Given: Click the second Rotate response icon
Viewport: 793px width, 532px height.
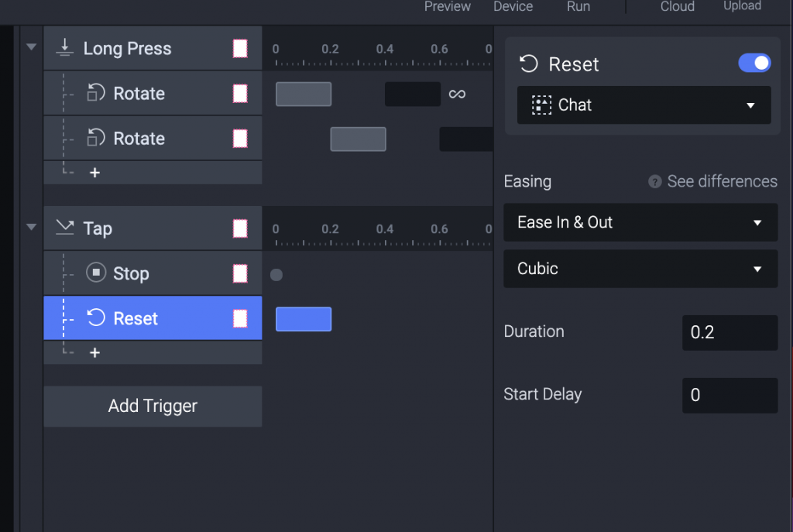Looking at the screenshot, I should 95,139.
